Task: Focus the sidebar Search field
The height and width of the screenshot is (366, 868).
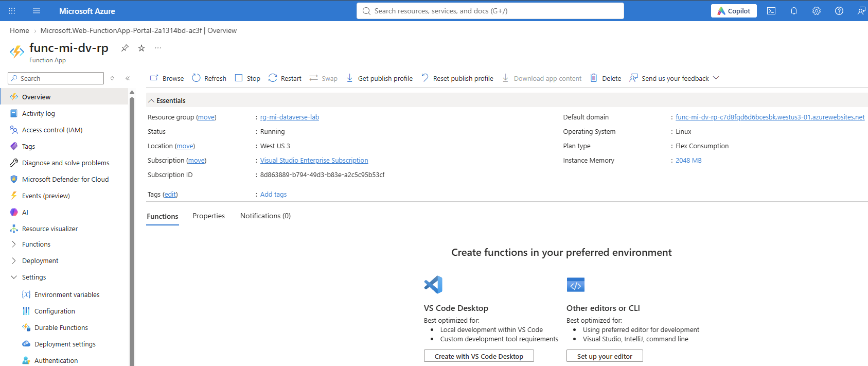Action: point(56,78)
